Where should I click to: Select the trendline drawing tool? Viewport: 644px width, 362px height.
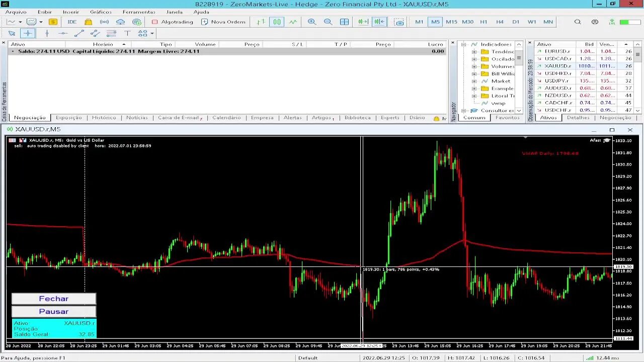point(79,33)
